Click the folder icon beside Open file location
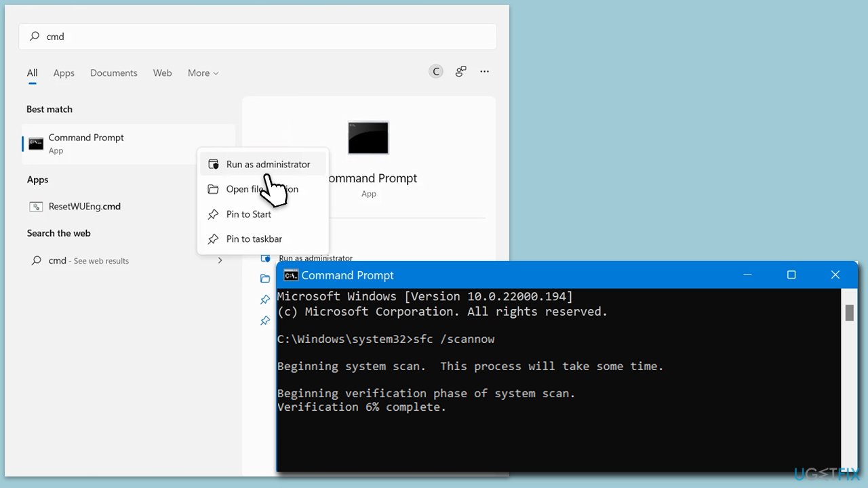Screen dimensions: 868x488 (x=213, y=189)
